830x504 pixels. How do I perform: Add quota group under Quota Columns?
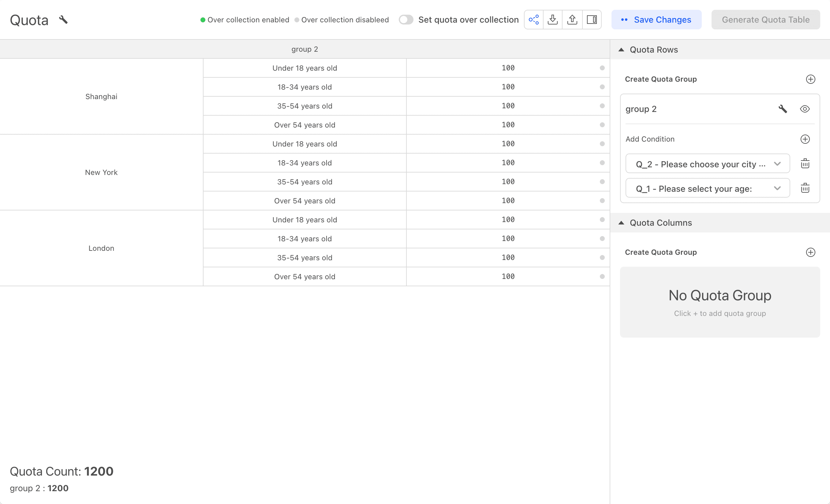click(810, 252)
